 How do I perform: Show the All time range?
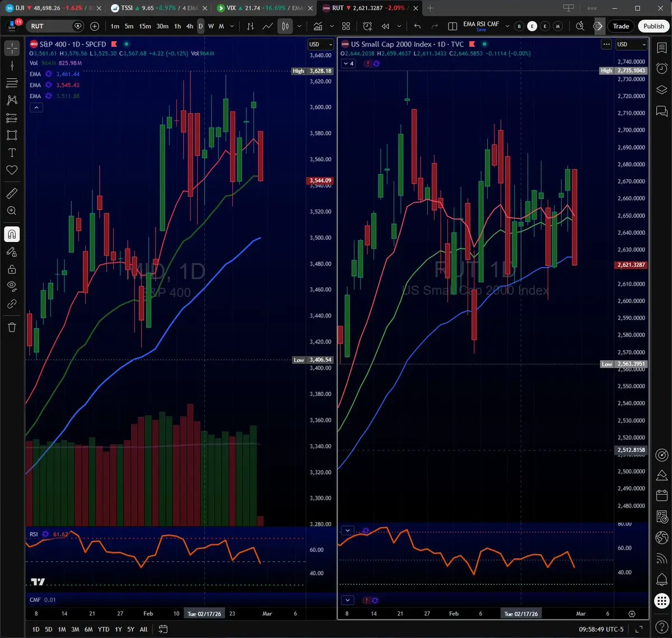tap(143, 629)
